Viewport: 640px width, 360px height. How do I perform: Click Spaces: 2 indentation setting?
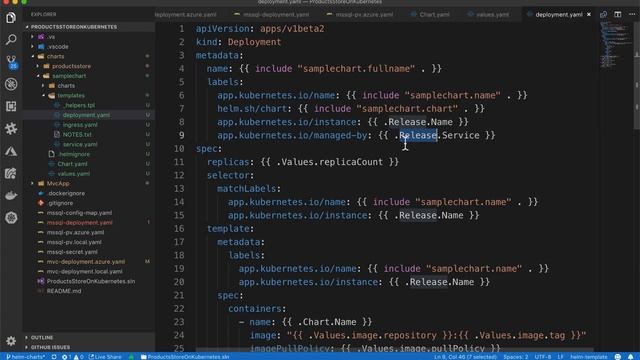tap(516, 357)
